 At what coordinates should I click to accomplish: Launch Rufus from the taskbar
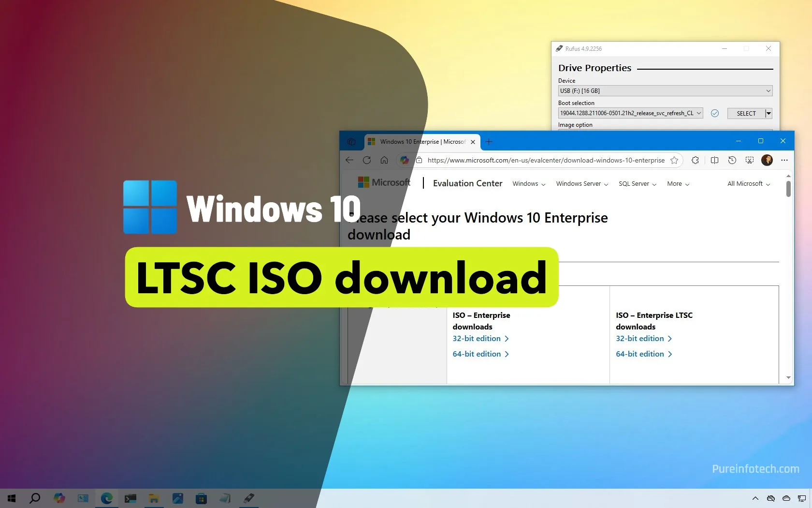pos(249,498)
